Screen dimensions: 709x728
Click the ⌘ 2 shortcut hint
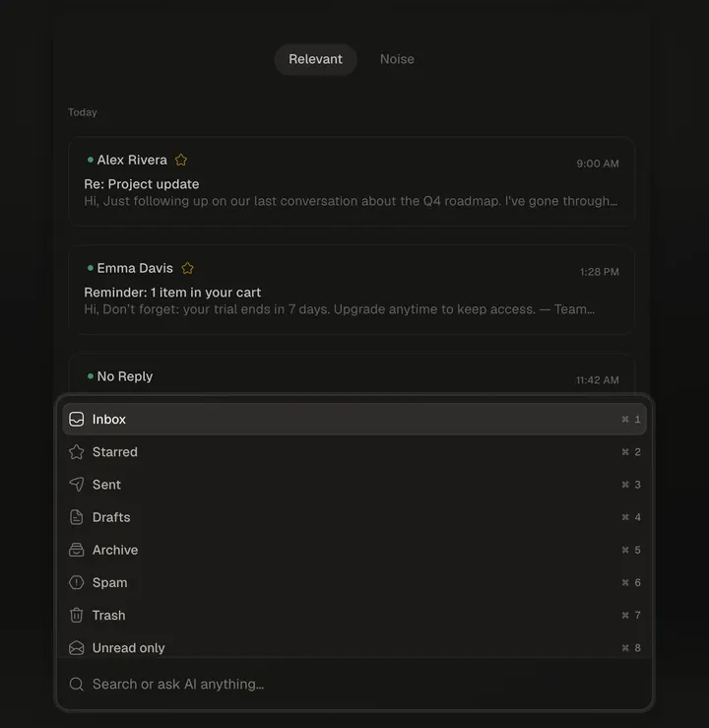click(631, 452)
